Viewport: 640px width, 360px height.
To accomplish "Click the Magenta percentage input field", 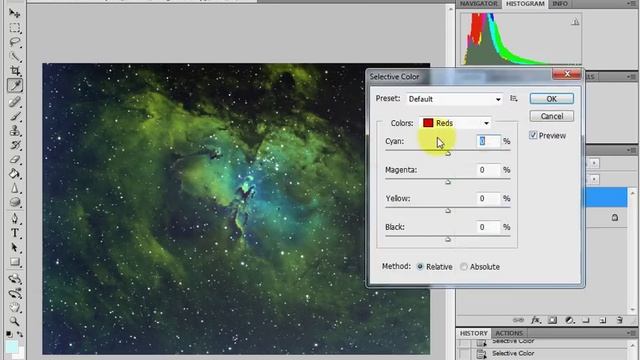I will [x=488, y=170].
